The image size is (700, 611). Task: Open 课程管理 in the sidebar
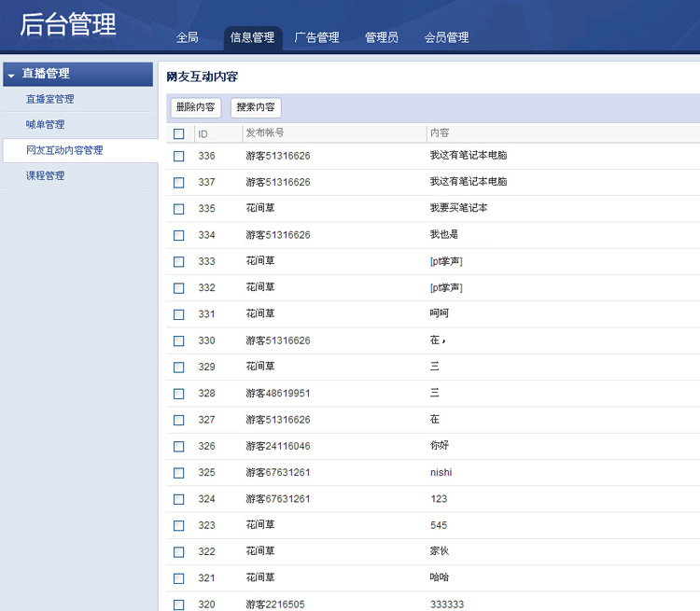click(x=46, y=175)
